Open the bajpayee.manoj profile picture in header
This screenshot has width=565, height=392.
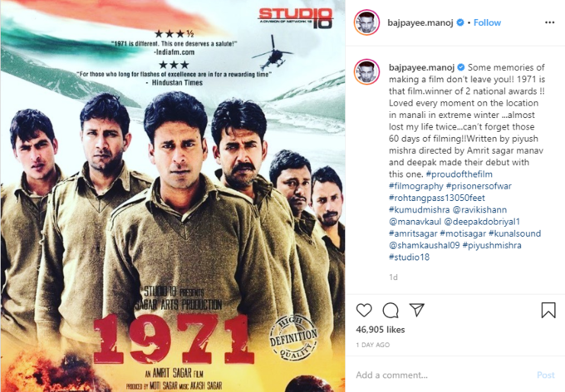pyautogui.click(x=366, y=22)
